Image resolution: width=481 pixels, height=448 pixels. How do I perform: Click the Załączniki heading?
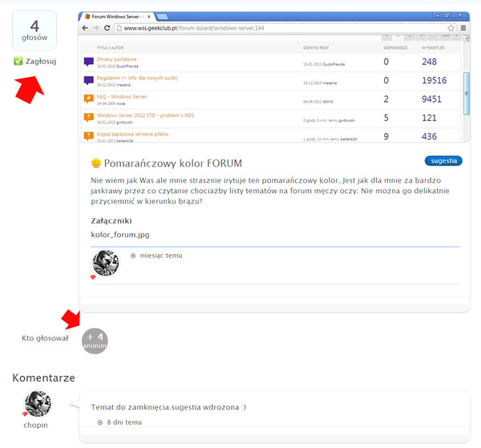point(111,220)
